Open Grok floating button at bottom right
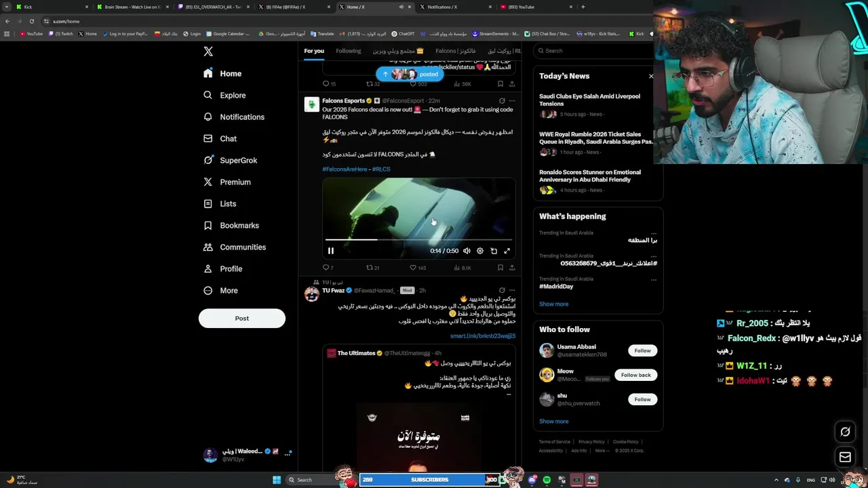 pyautogui.click(x=845, y=432)
